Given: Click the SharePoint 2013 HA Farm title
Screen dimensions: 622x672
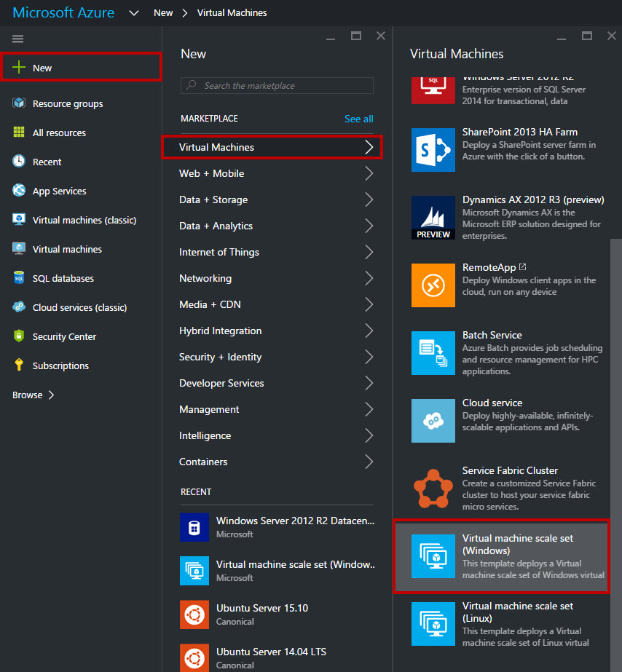Looking at the screenshot, I should pos(520,132).
